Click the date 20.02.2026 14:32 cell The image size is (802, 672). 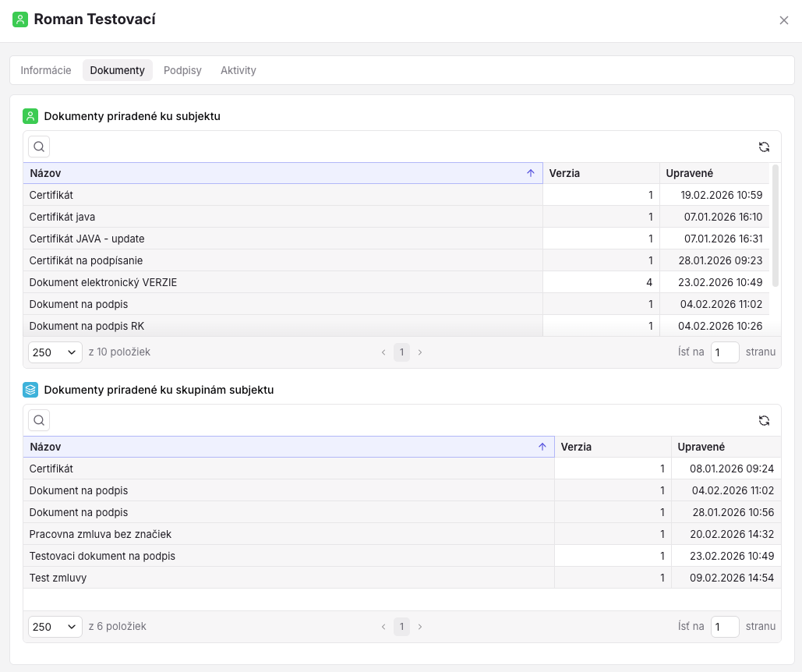pos(726,534)
